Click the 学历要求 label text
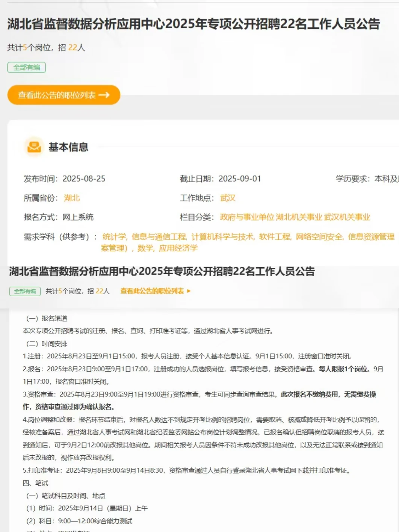 pyautogui.click(x=352, y=179)
